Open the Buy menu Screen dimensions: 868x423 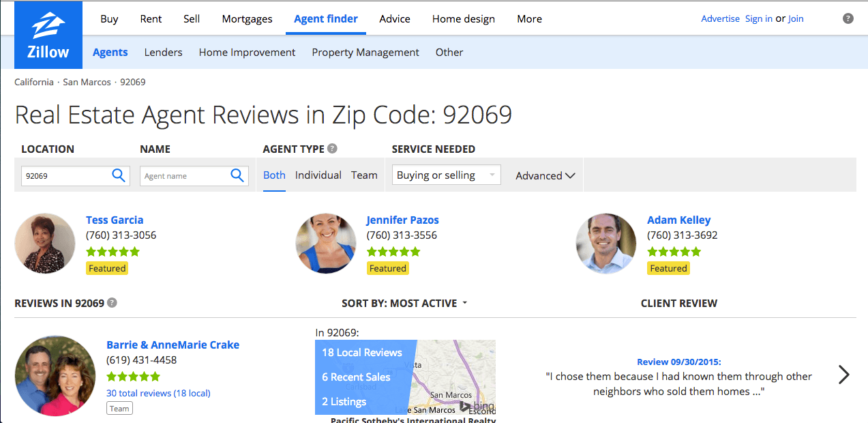[x=109, y=18]
